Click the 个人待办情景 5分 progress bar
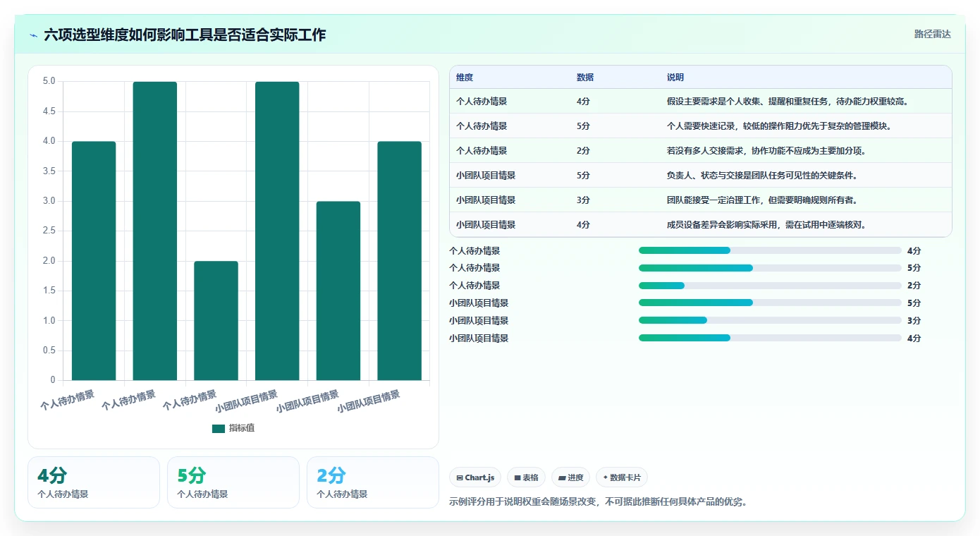 click(770, 268)
